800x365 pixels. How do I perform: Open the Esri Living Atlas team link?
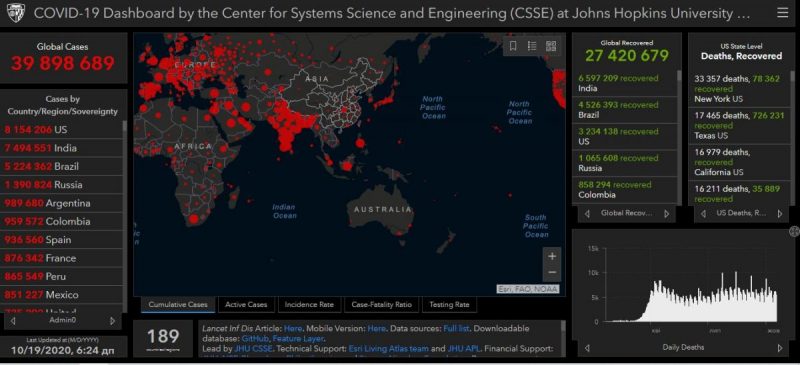(389, 349)
